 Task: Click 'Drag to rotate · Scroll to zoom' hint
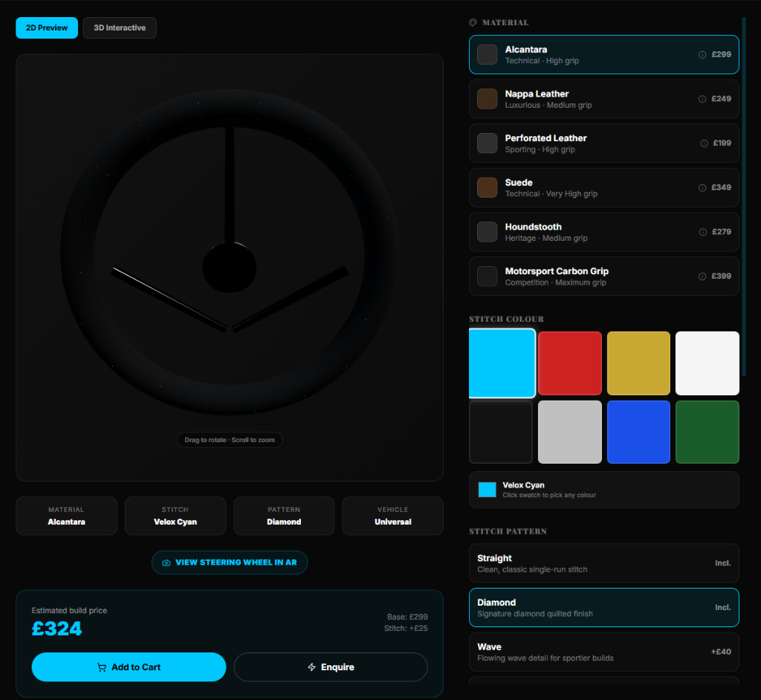point(230,440)
